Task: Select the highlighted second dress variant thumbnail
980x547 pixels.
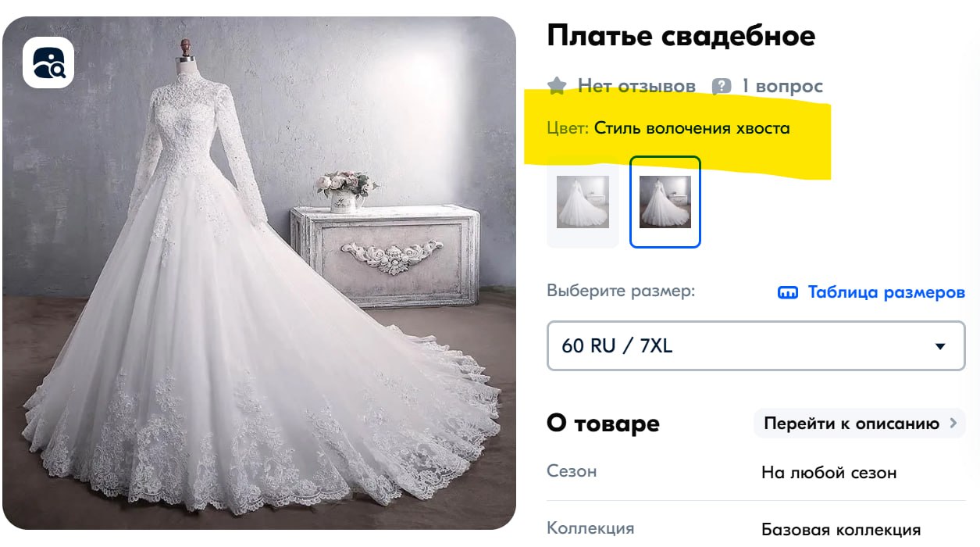Action: (665, 202)
